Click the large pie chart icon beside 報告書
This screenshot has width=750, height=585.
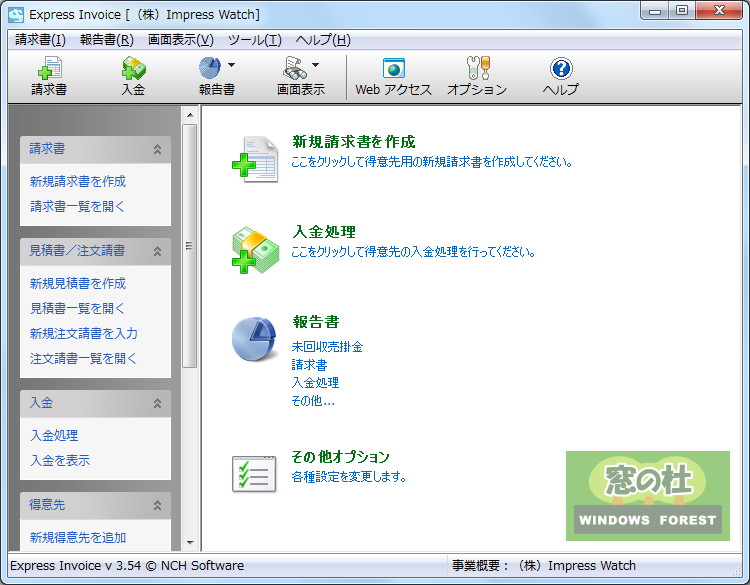(x=254, y=339)
